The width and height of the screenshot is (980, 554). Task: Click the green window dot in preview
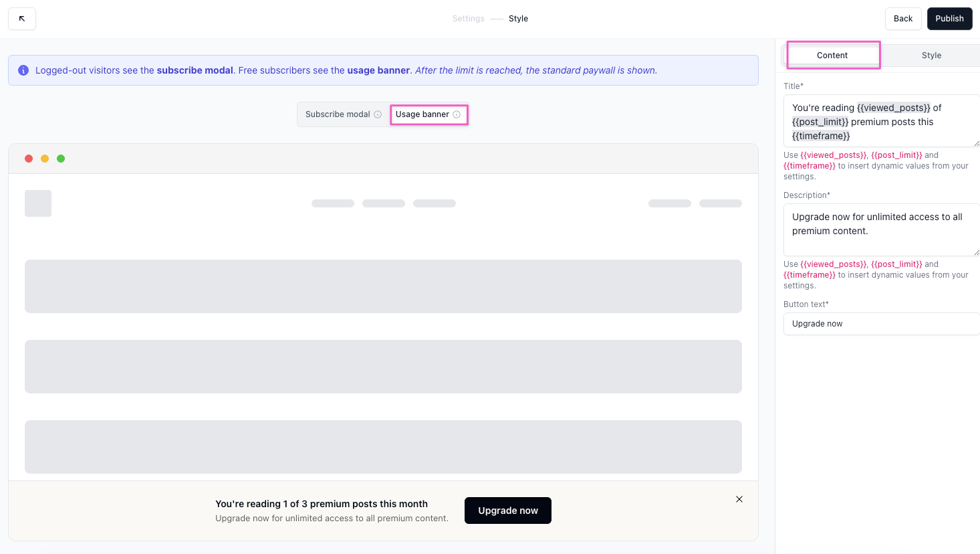(61, 159)
